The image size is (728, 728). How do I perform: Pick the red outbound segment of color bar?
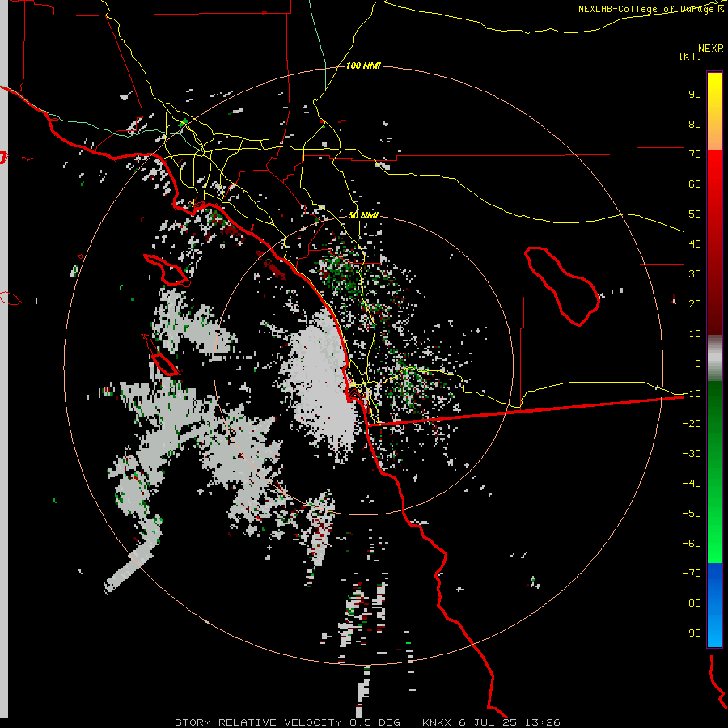tap(714, 243)
